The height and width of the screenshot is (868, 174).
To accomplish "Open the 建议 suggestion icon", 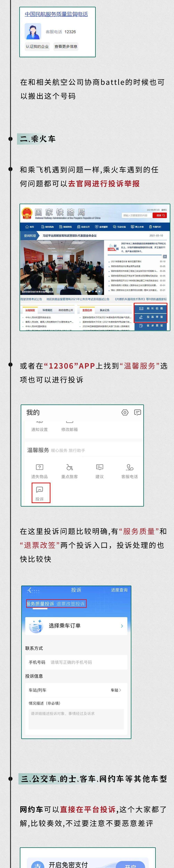I will pos(100,467).
